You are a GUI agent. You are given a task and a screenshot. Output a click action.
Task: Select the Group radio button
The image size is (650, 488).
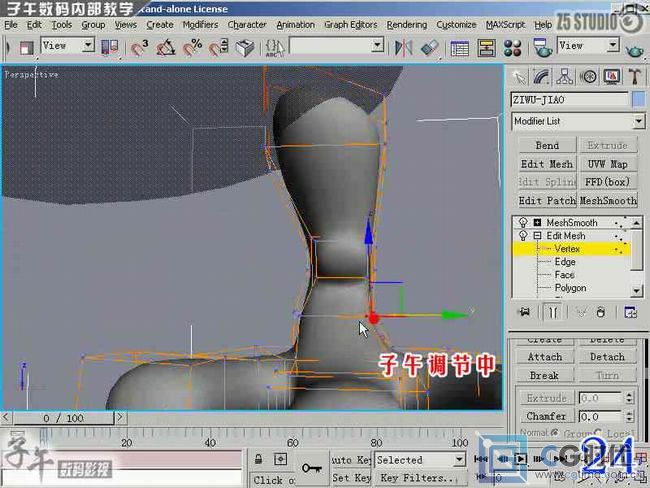tap(598, 432)
